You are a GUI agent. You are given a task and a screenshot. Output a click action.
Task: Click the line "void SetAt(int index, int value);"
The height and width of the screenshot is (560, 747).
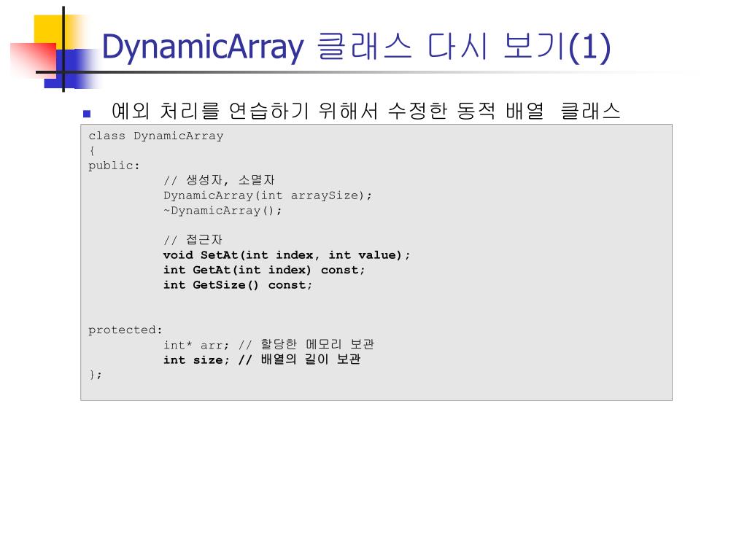(x=286, y=254)
